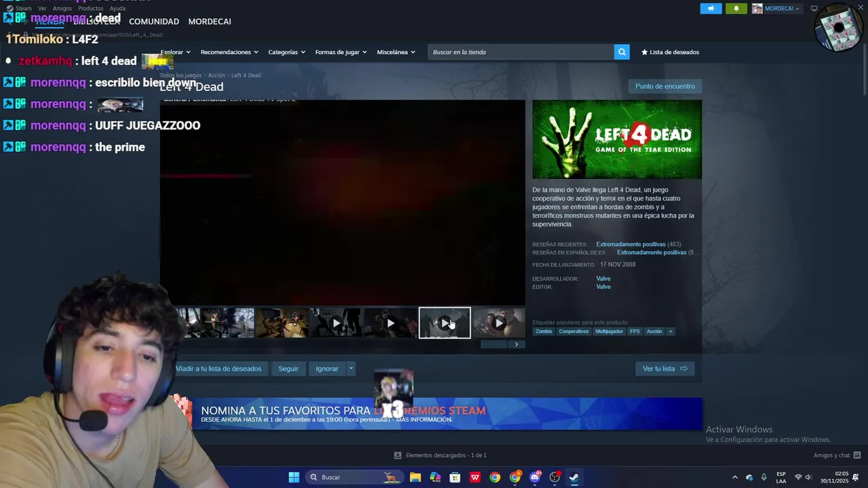Click the ESP LAA language indicator
868x488 pixels.
(781, 477)
